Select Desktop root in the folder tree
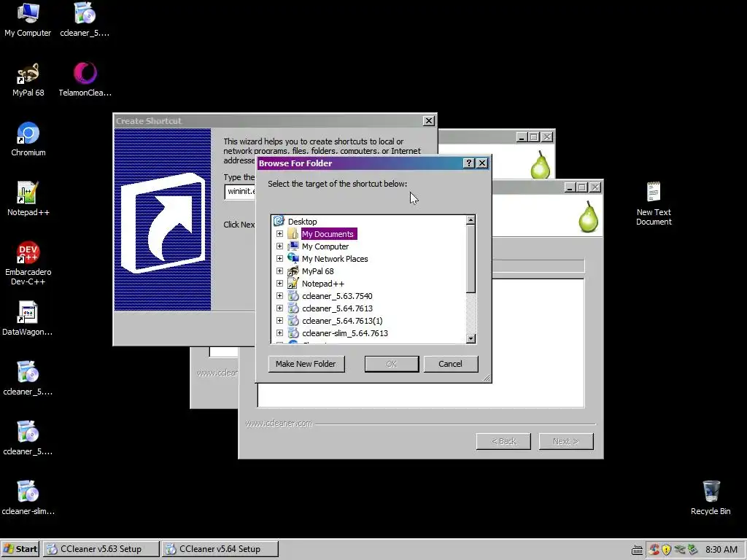Viewport: 747px width, 560px height. click(x=302, y=222)
